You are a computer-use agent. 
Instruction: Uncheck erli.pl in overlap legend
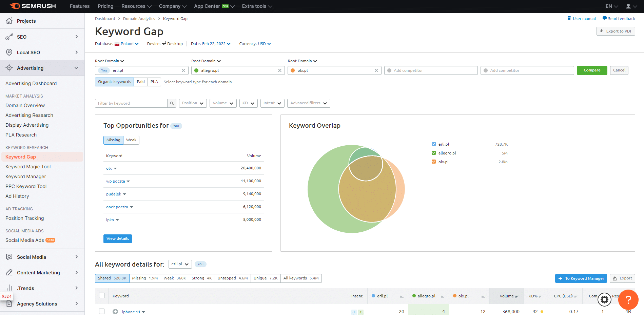[x=434, y=144]
